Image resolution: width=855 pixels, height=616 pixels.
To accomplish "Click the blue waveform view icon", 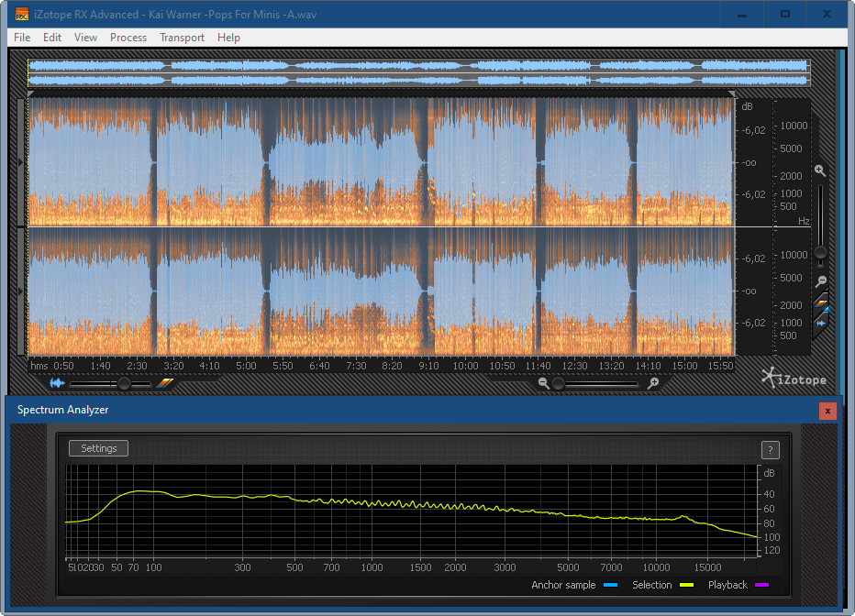I will point(58,383).
